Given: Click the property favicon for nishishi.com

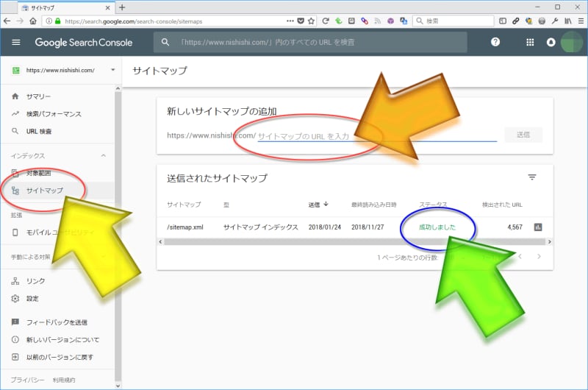Looking at the screenshot, I should (16, 70).
